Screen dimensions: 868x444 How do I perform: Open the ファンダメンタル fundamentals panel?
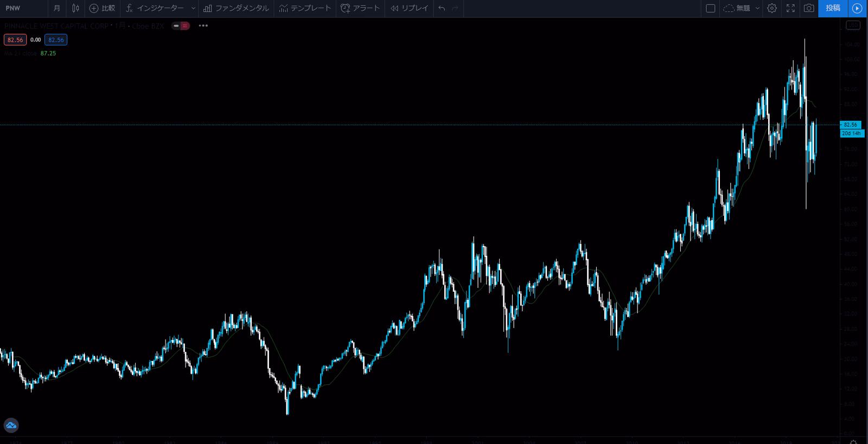point(236,8)
